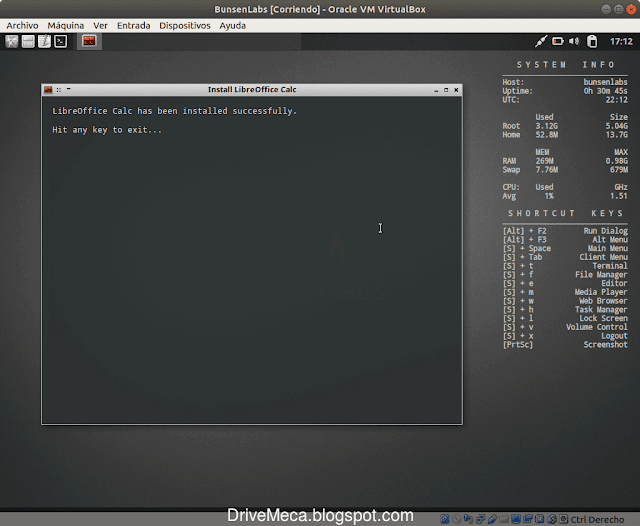Click the SHORTCUT KEYS heading

[x=565, y=213]
